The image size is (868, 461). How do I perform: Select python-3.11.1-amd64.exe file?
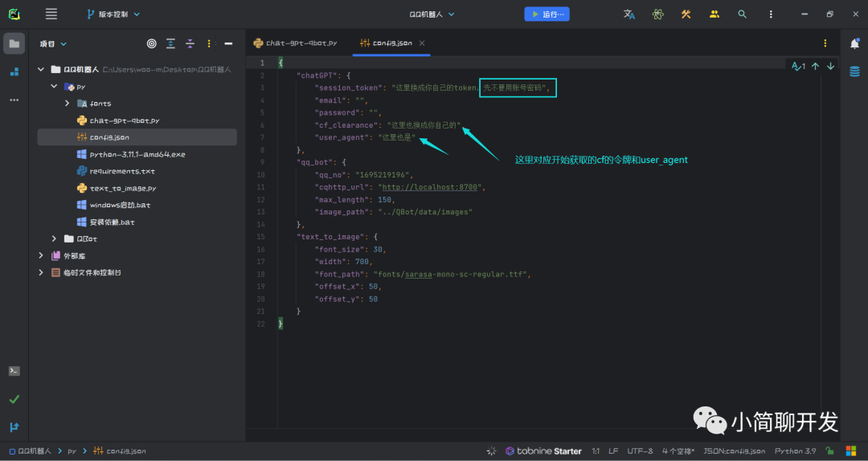coord(137,154)
